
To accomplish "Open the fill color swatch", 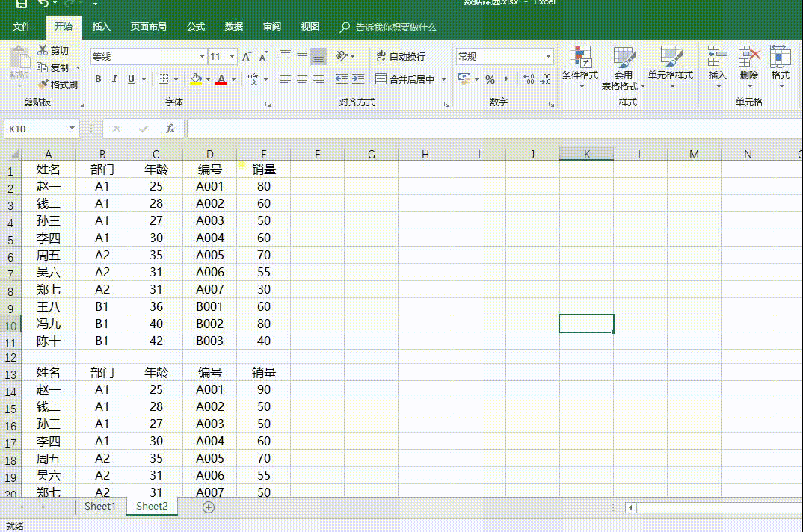I will pyautogui.click(x=198, y=78).
